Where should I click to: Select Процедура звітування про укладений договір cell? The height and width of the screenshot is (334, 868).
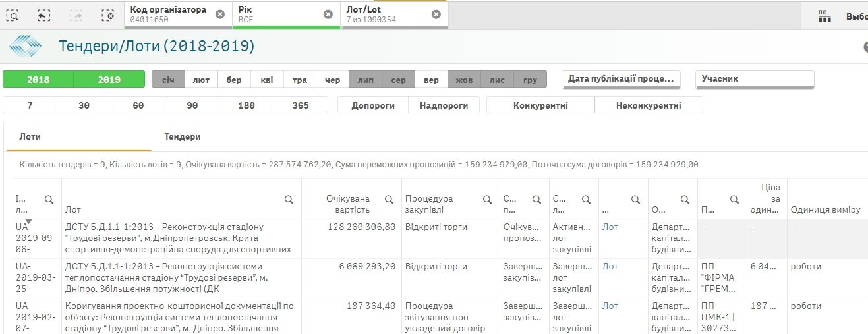coord(451,316)
